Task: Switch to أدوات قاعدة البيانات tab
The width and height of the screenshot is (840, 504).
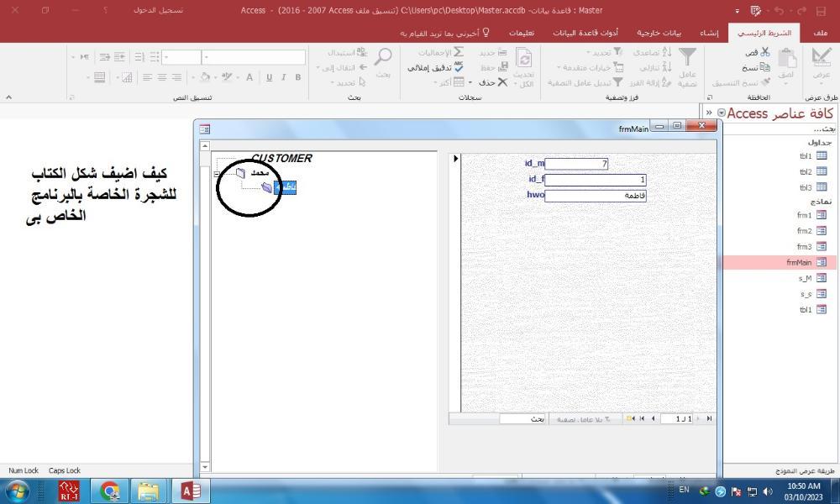Action: 585,33
